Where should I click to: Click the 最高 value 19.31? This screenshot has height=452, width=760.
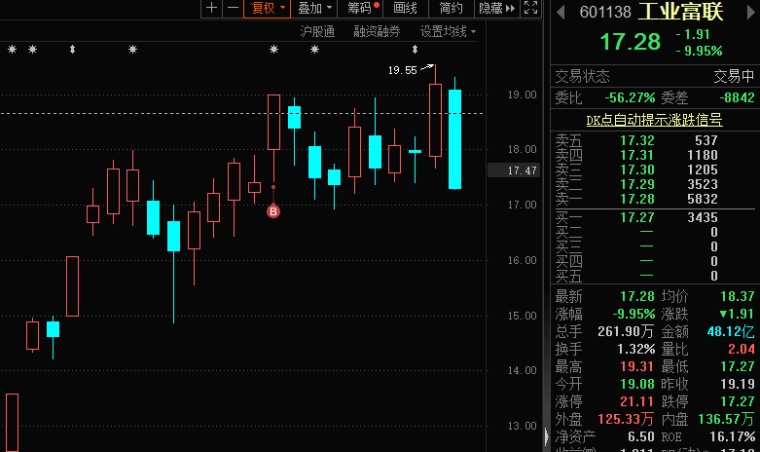coord(637,366)
